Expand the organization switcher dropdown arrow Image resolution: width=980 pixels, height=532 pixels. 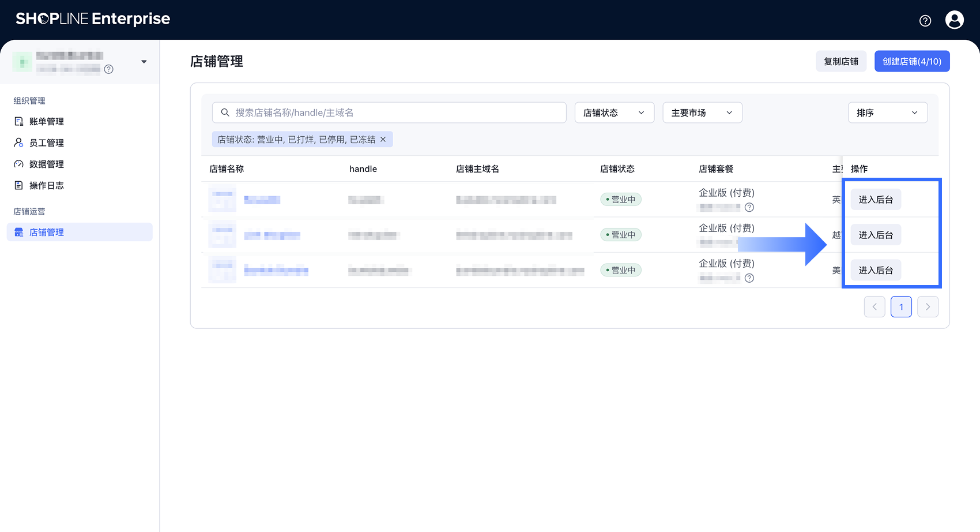click(x=144, y=62)
